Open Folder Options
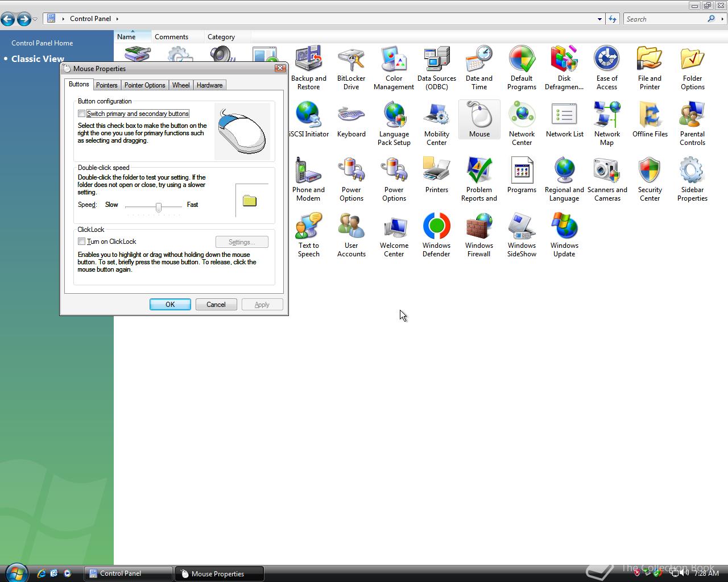Screen dimensions: 728x582 tap(692, 68)
